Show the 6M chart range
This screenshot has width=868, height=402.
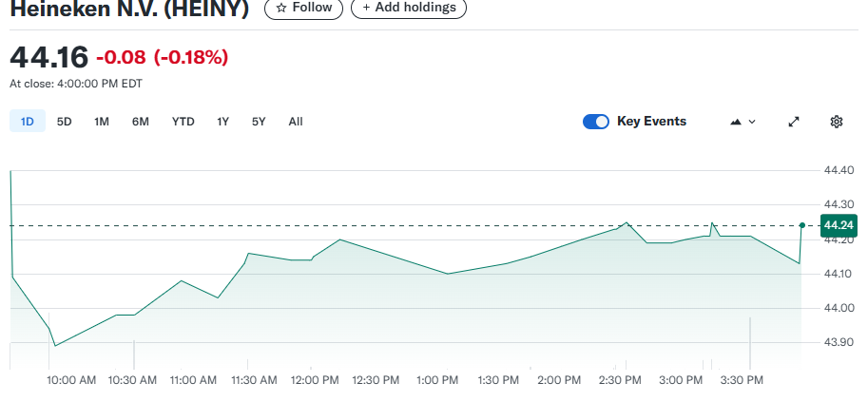140,122
